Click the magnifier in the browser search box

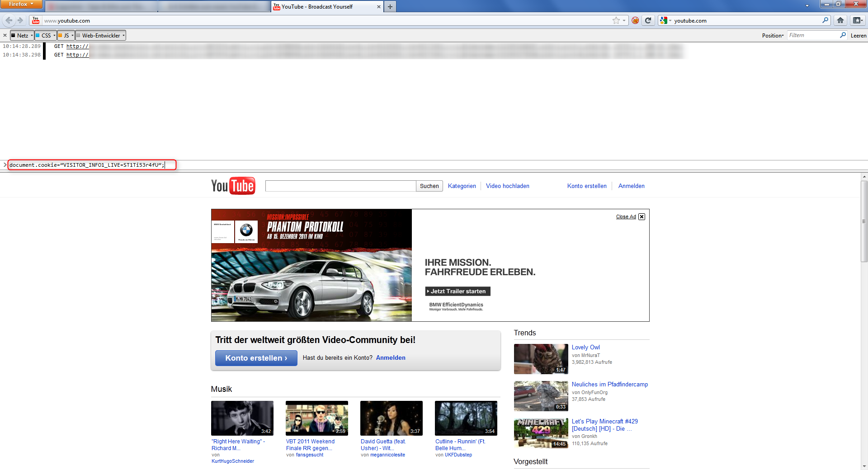[x=825, y=20]
